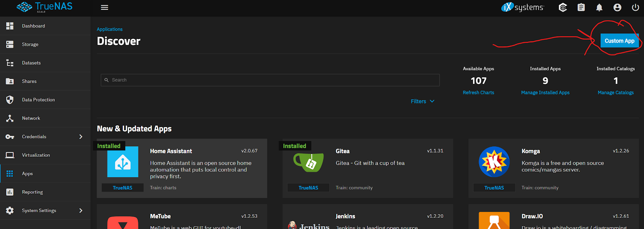The height and width of the screenshot is (229, 644).
Task: Focus the app Search field
Action: click(270, 80)
